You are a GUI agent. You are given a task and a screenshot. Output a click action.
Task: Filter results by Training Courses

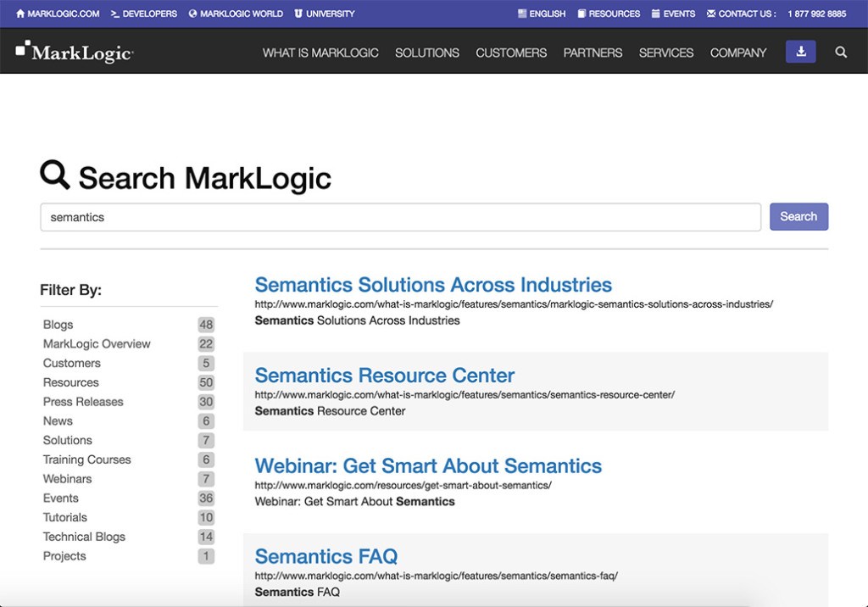pyautogui.click(x=87, y=459)
